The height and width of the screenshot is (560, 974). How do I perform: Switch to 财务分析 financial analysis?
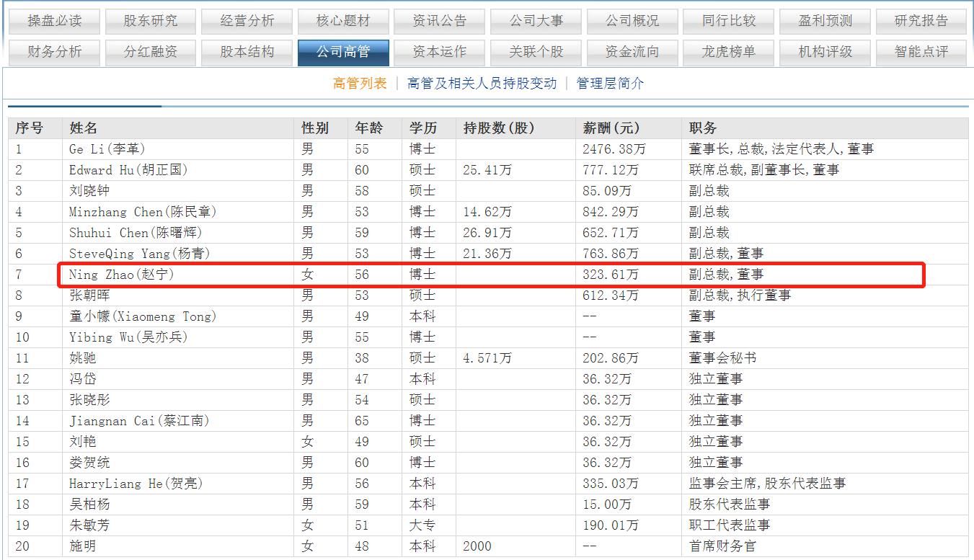tap(53, 52)
